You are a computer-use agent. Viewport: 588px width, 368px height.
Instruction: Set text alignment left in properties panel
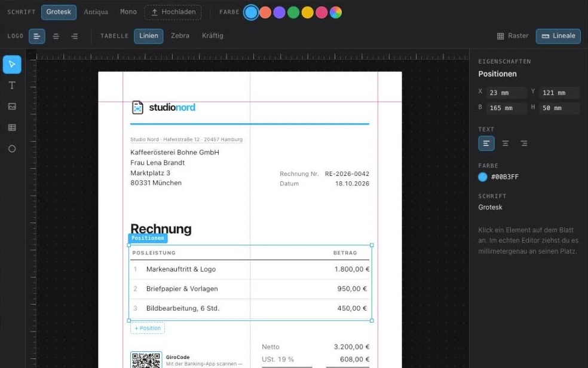pos(486,144)
